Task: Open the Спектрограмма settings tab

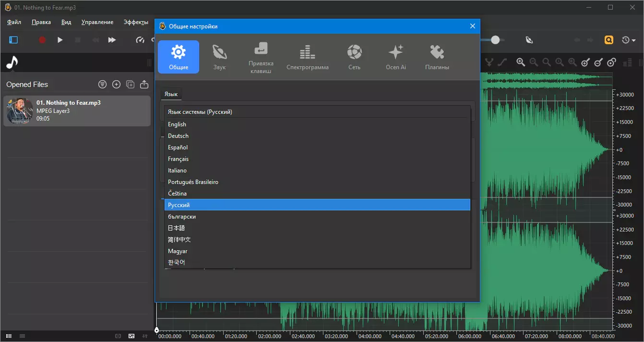Action: click(308, 57)
